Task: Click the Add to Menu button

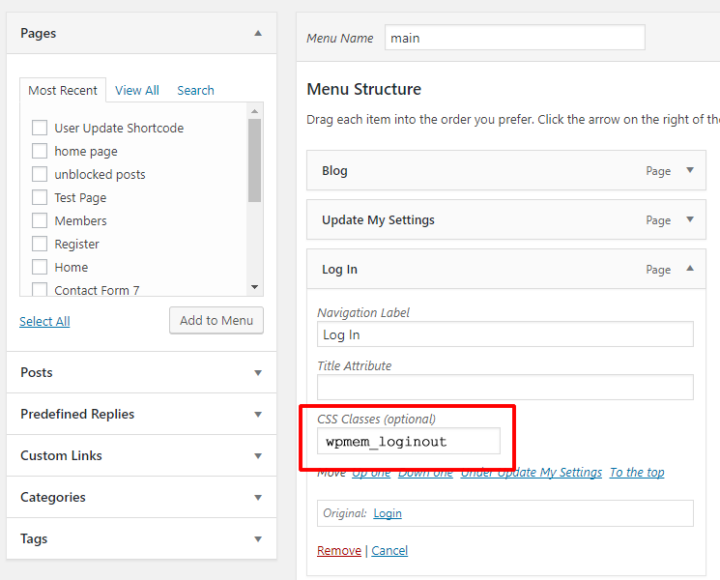Action: [x=216, y=320]
